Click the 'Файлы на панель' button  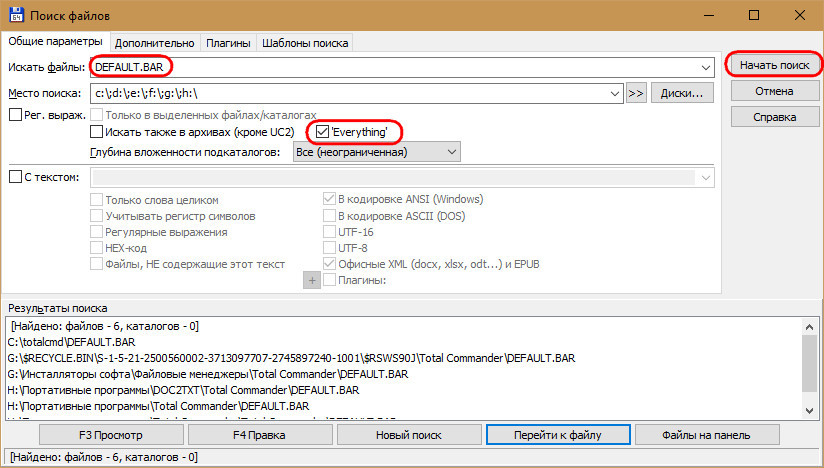click(x=707, y=435)
